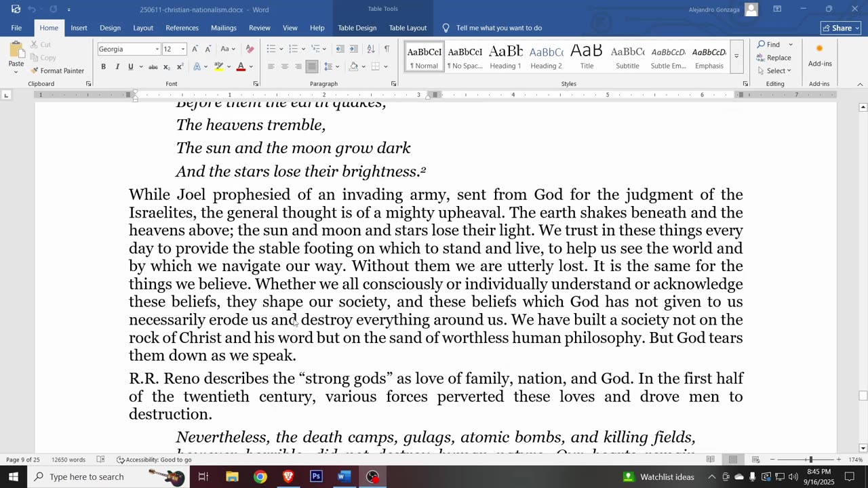Image resolution: width=868 pixels, height=488 pixels.
Task: Switch to Read Mode view icon
Action: click(x=710, y=460)
